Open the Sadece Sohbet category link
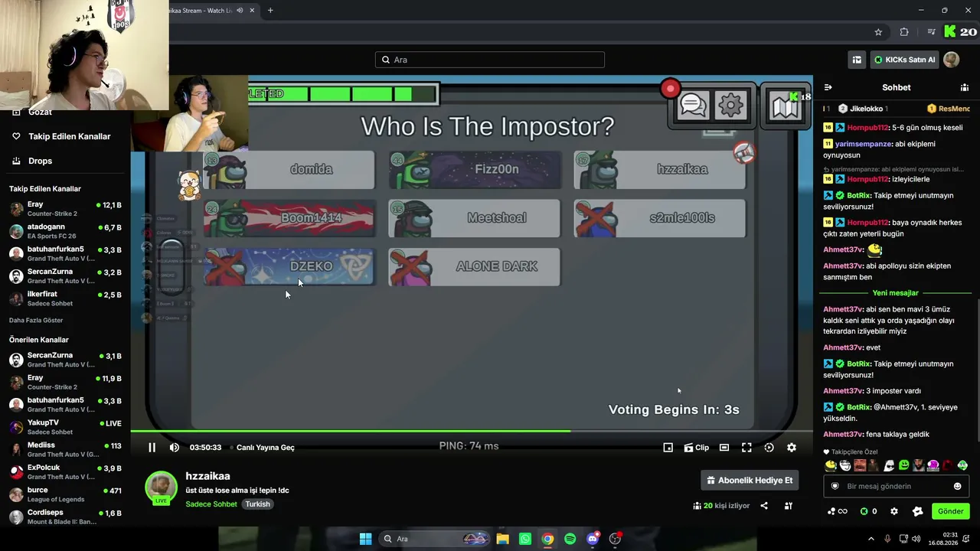This screenshot has height=551, width=980. 211,504
